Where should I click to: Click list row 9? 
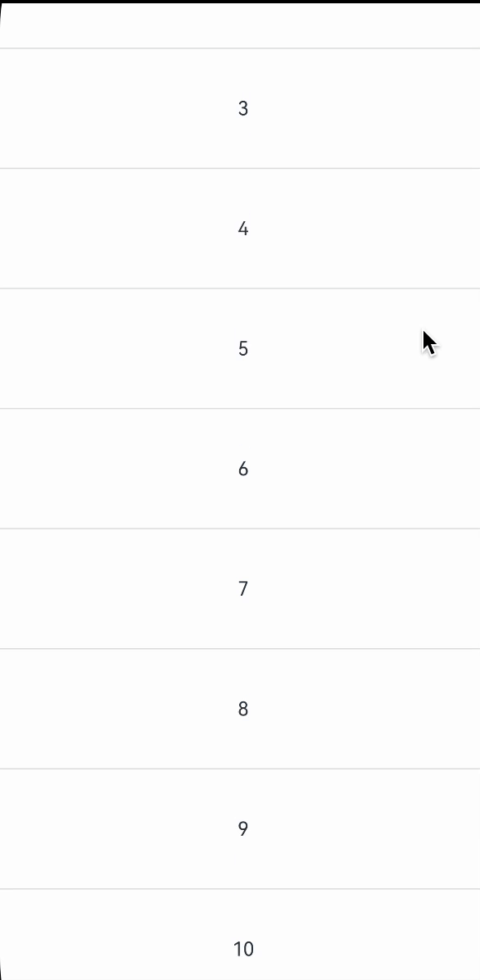click(x=240, y=828)
